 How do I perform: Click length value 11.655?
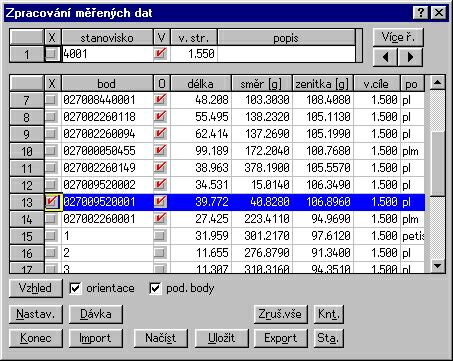point(201,253)
